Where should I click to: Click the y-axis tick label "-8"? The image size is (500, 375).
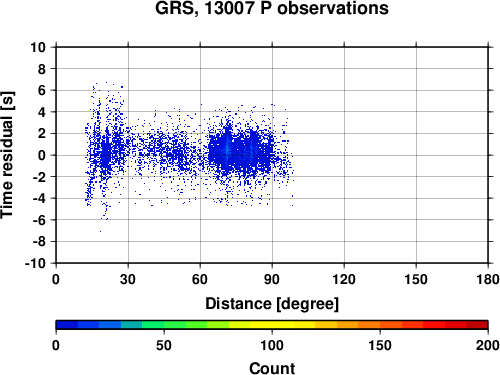click(39, 242)
